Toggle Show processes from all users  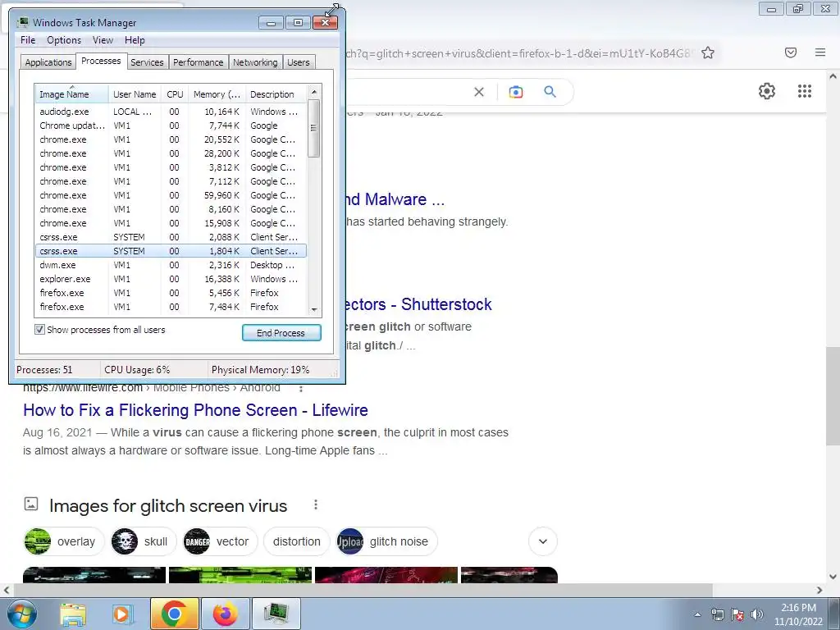(x=39, y=330)
